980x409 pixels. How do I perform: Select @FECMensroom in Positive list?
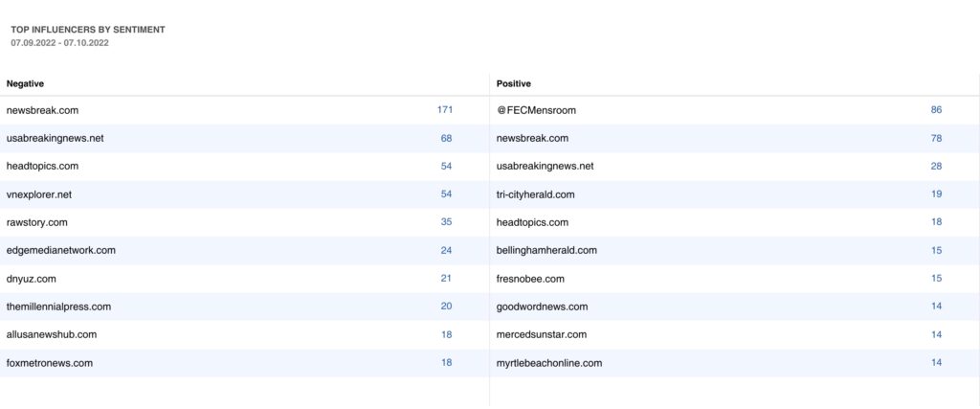536,110
